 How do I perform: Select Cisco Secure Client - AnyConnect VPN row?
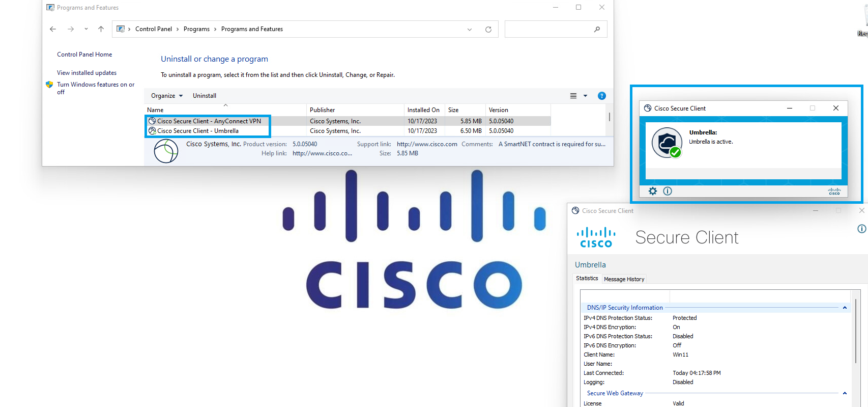(x=348, y=121)
